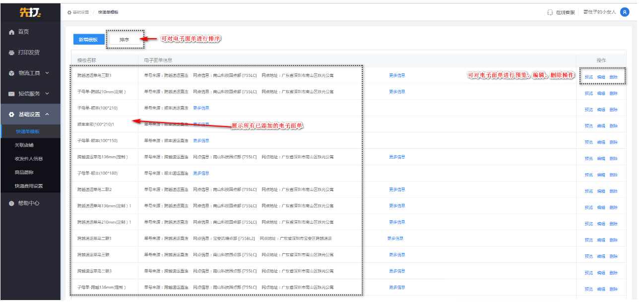Open 更多信息 for 子母单-顺丰(100*210) row
Image resolution: width=644 pixels, height=307 pixels.
pos(201,108)
